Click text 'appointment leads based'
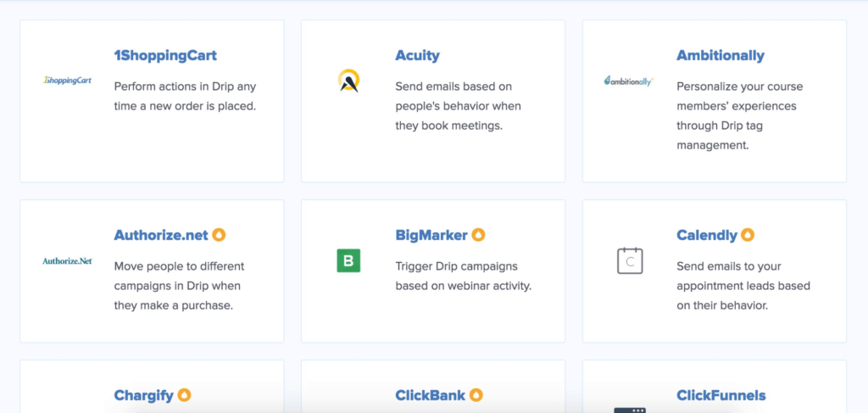The width and height of the screenshot is (868, 413). pyautogui.click(x=743, y=286)
